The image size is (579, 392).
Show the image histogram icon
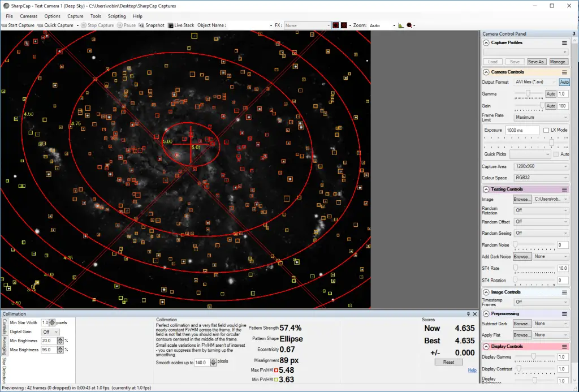pos(401,25)
